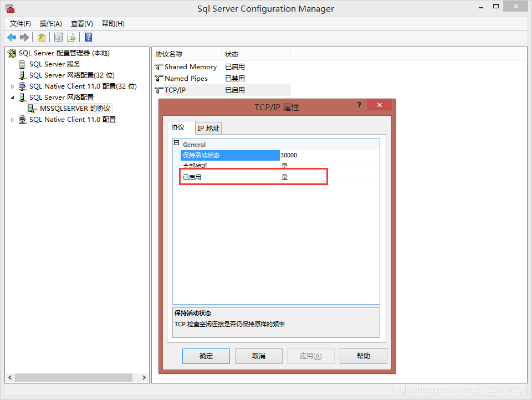This screenshot has height=400, width=532.
Task: Click the left panel horizontal scrollbar
Action: 73,377
